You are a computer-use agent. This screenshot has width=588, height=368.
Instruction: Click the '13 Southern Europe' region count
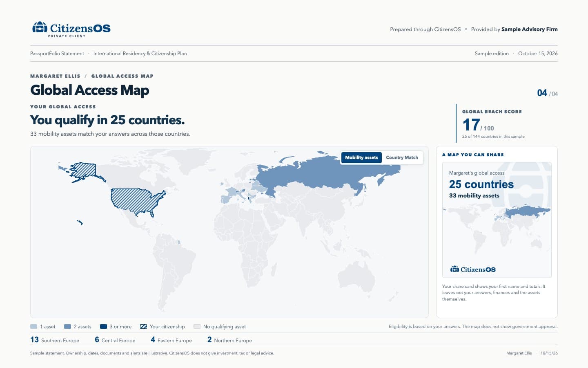[55, 340]
